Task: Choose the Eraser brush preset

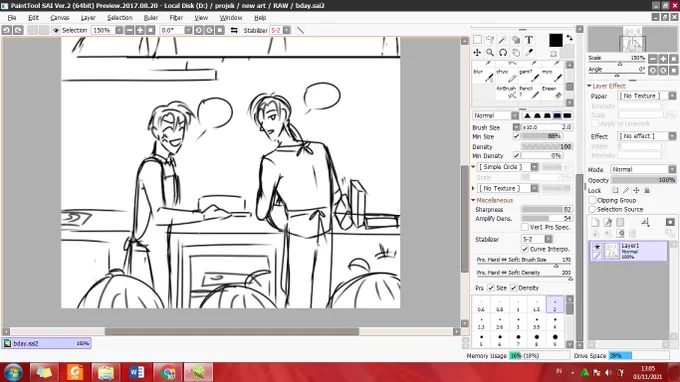Action: pyautogui.click(x=552, y=92)
